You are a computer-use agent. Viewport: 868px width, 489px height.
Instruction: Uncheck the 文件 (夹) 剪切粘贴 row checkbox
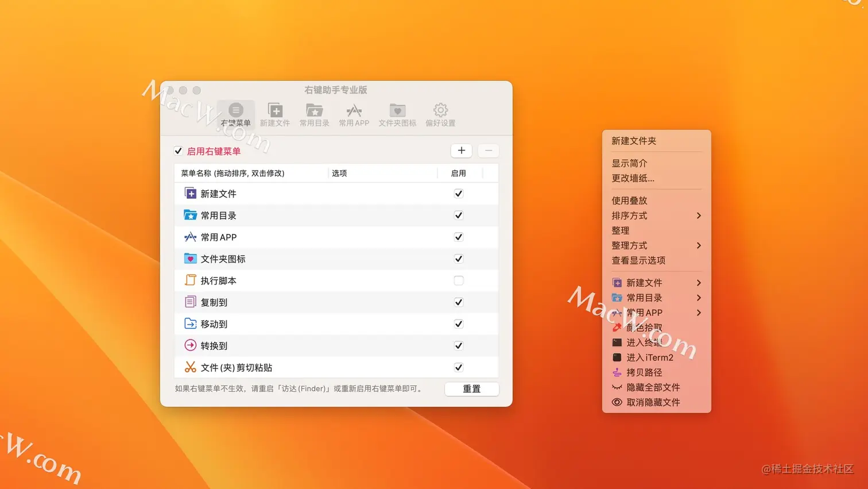click(x=458, y=367)
